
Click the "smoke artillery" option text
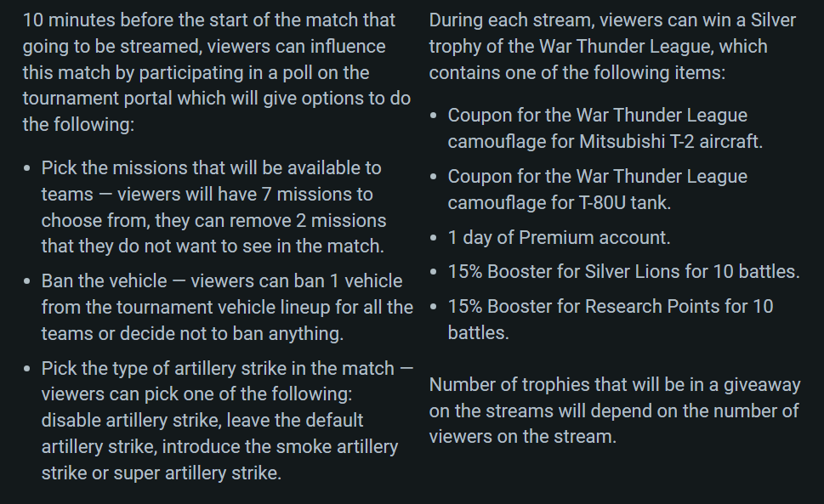pyautogui.click(x=332, y=446)
